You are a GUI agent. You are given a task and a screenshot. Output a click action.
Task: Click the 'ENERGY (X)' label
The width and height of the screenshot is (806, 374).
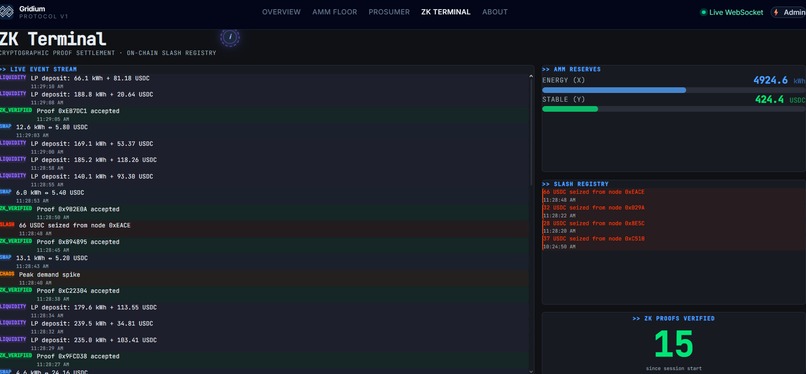[x=563, y=81]
